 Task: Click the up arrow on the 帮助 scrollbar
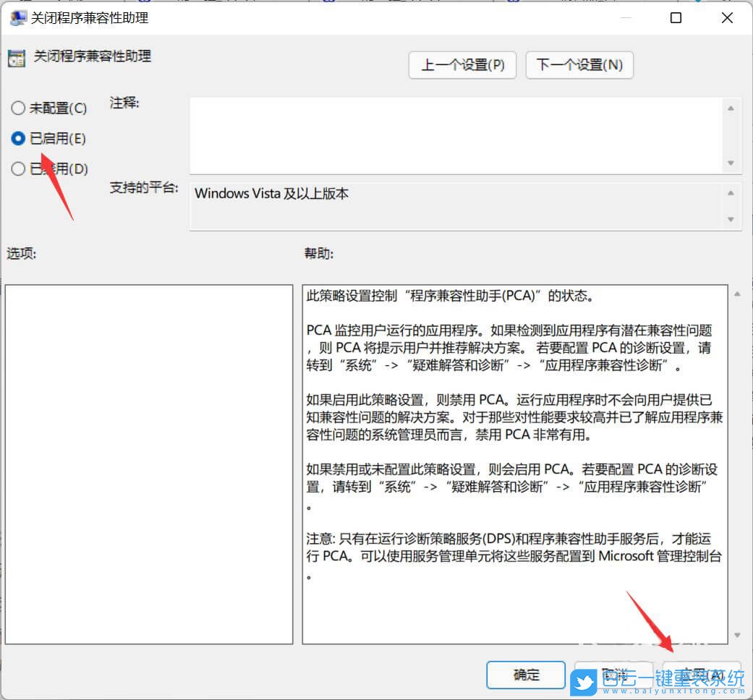coord(738,292)
